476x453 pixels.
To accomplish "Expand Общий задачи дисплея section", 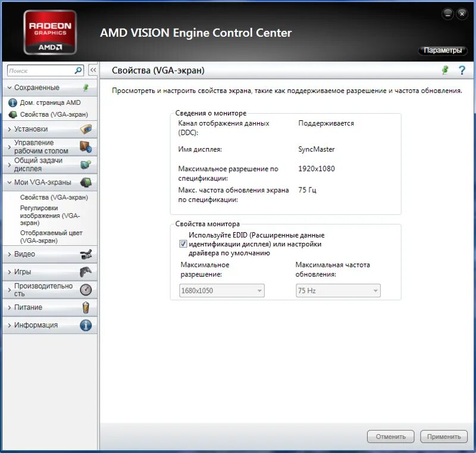I will (10, 164).
